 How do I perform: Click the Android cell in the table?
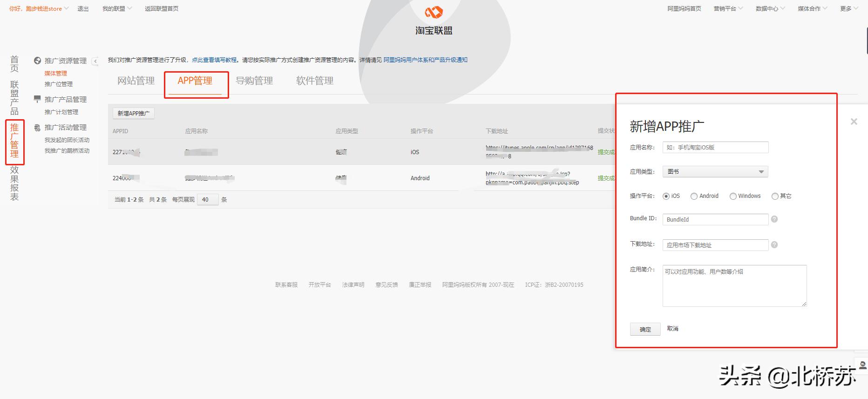[420, 178]
